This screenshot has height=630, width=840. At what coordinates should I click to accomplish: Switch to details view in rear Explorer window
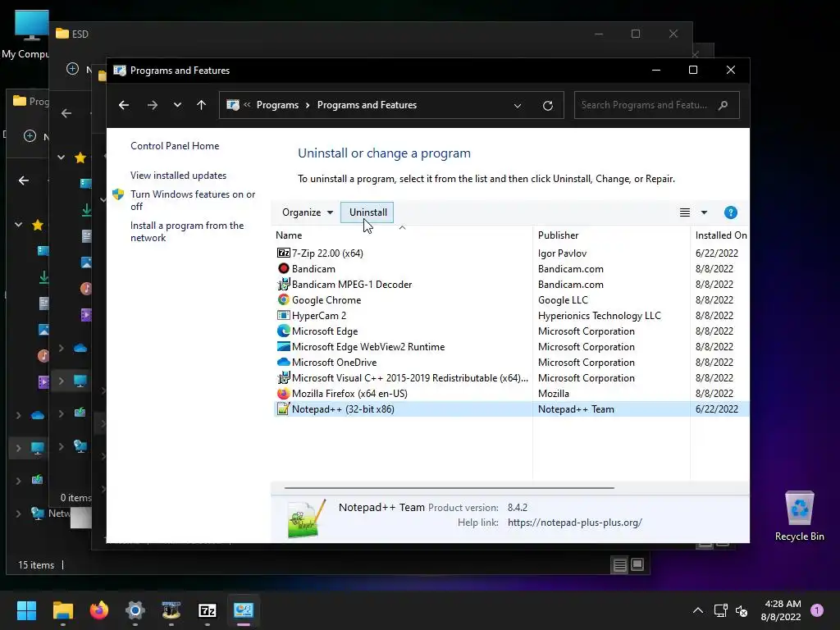(620, 564)
